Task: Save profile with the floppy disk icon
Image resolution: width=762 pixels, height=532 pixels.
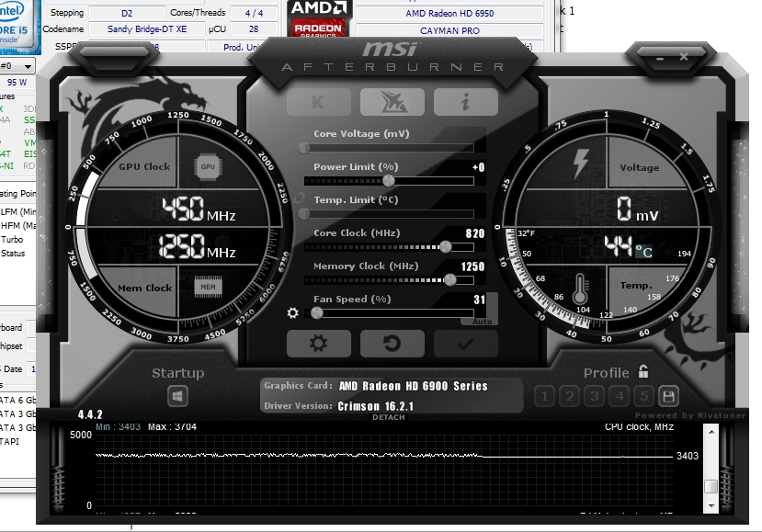Action: tap(668, 396)
